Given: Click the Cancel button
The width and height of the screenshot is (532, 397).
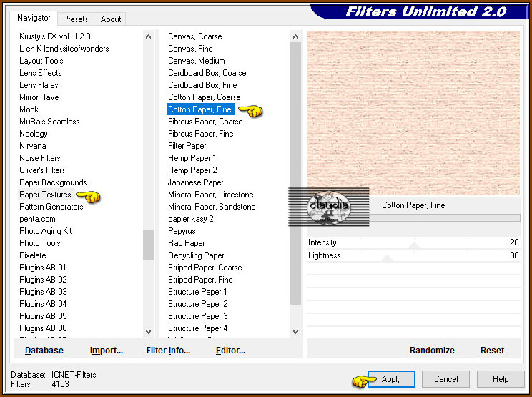Looking at the screenshot, I should (x=445, y=379).
